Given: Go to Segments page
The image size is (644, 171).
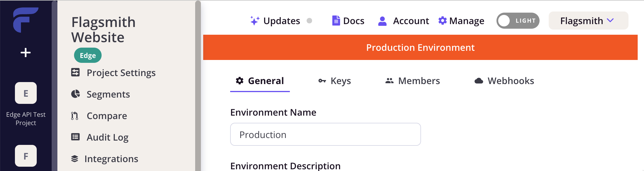Looking at the screenshot, I should coord(101,94).
